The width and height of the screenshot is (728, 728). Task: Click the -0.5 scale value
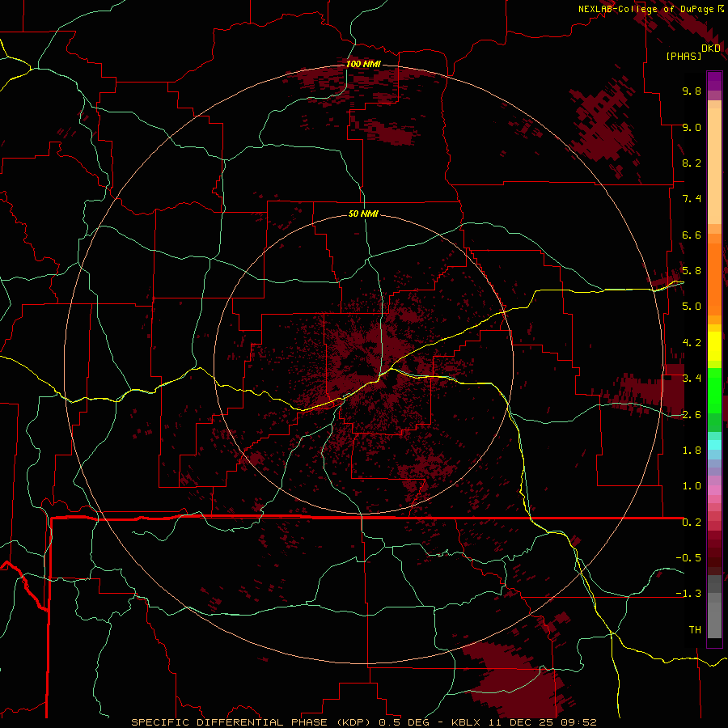click(x=688, y=558)
